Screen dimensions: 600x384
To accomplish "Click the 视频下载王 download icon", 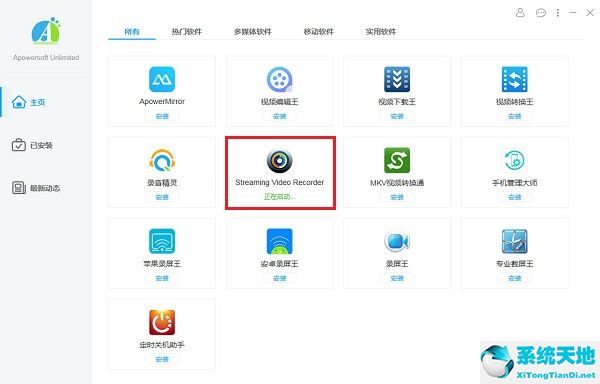I will pyautogui.click(x=397, y=79).
